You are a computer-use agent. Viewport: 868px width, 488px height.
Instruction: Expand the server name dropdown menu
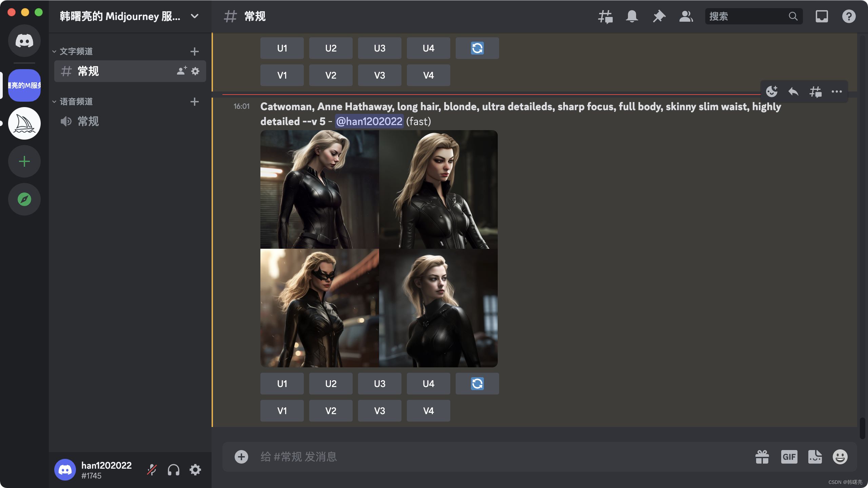195,16
